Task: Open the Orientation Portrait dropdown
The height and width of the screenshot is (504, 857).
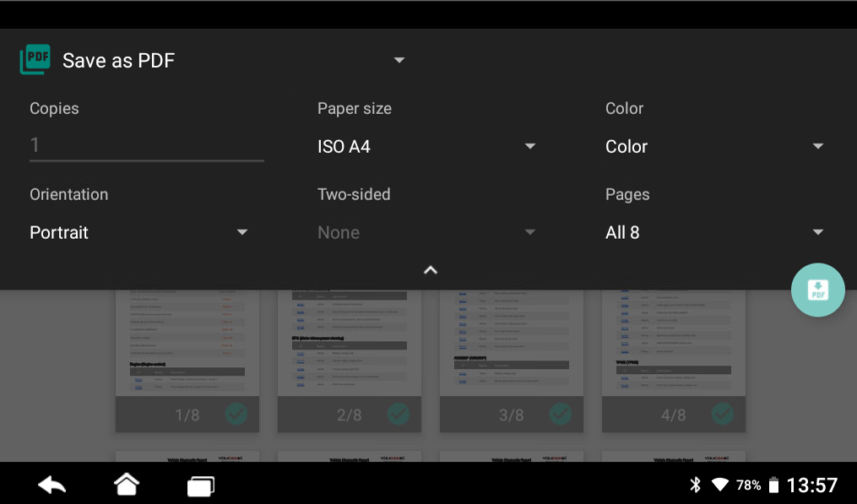Action: click(138, 232)
